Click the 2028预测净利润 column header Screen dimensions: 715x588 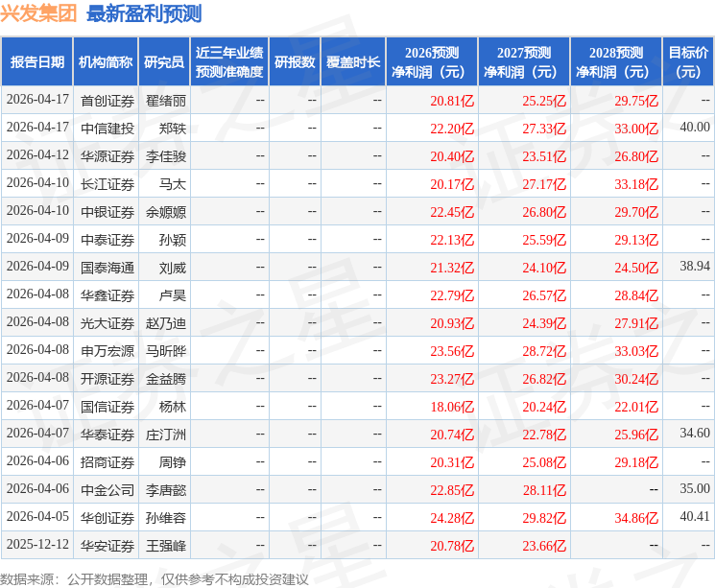tap(616, 61)
